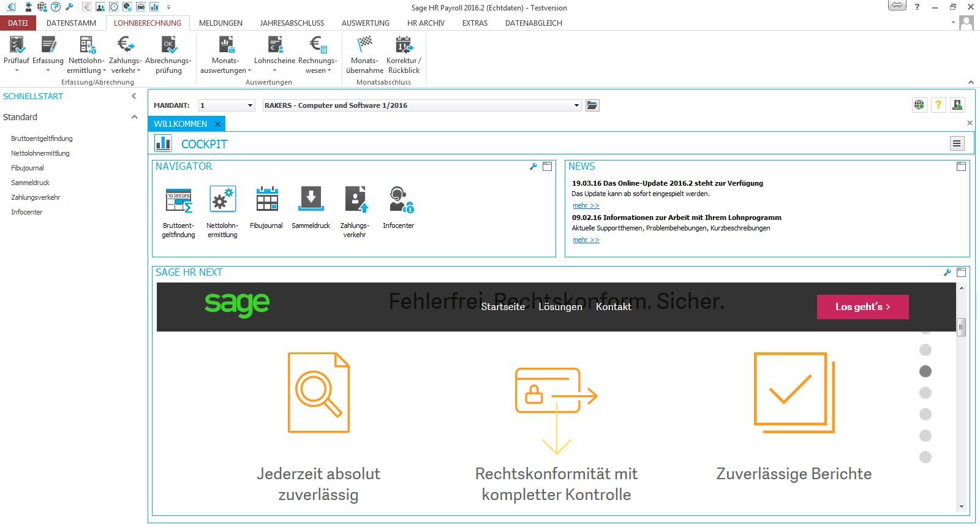The image size is (980, 527).
Task: Click the wrench icon in quick access toolbar
Action: tap(69, 7)
